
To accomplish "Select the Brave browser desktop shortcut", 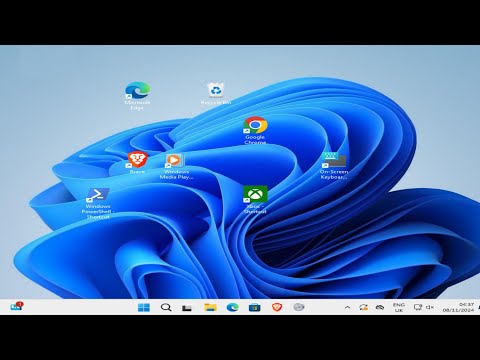I will [x=137, y=163].
